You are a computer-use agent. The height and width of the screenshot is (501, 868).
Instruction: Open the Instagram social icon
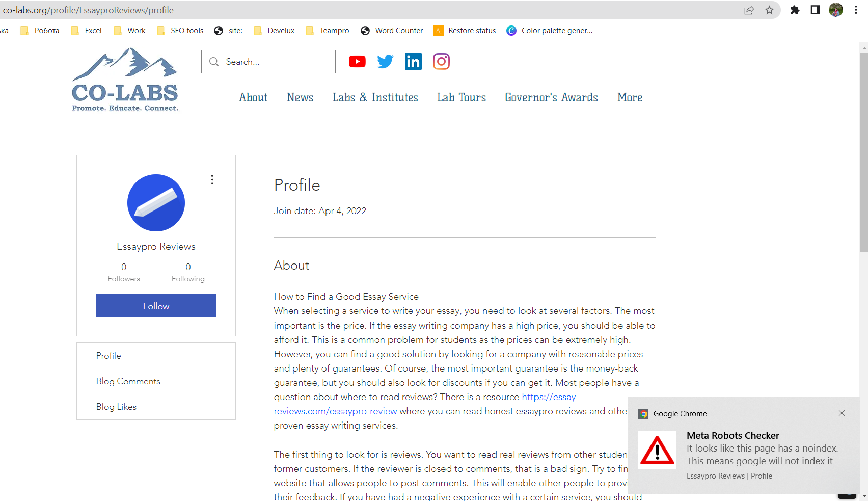pyautogui.click(x=441, y=62)
